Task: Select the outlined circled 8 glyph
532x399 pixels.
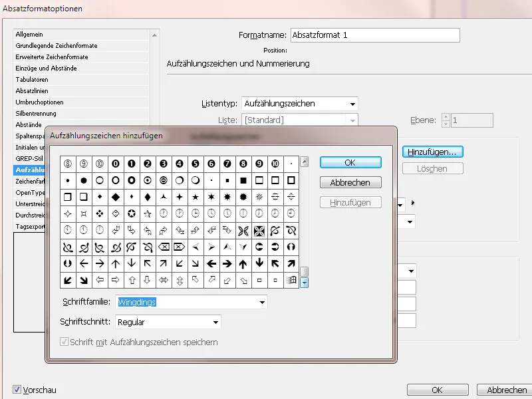Action: pyautogui.click(x=68, y=164)
